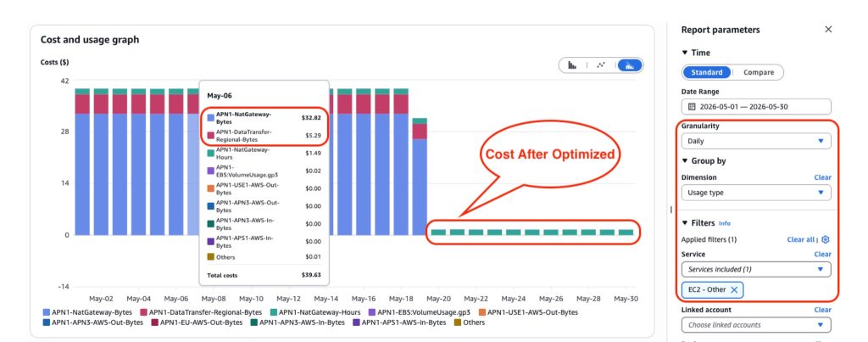Toggle APN1-USE1-AWS-Out-Bytes legend entry
Image resolution: width=868 pixels, height=342 pixels.
pos(528,312)
